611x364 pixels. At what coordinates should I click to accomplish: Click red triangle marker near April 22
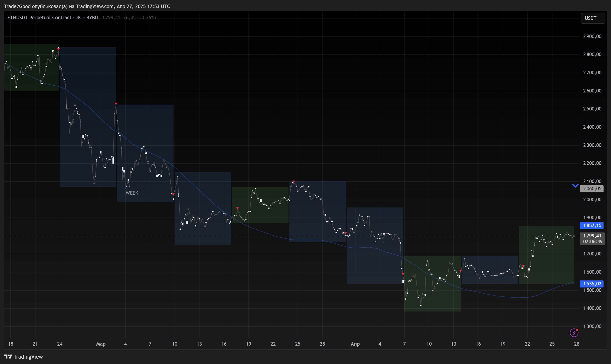[x=523, y=266]
